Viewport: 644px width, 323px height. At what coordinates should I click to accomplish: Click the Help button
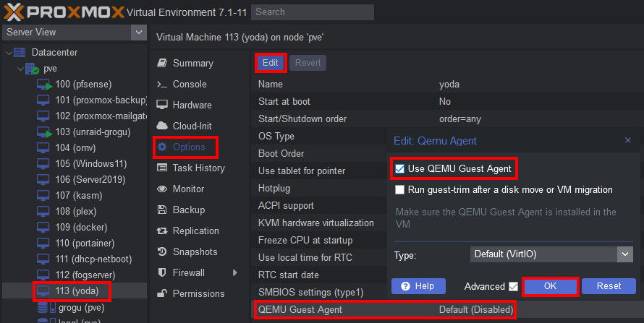[418, 285]
